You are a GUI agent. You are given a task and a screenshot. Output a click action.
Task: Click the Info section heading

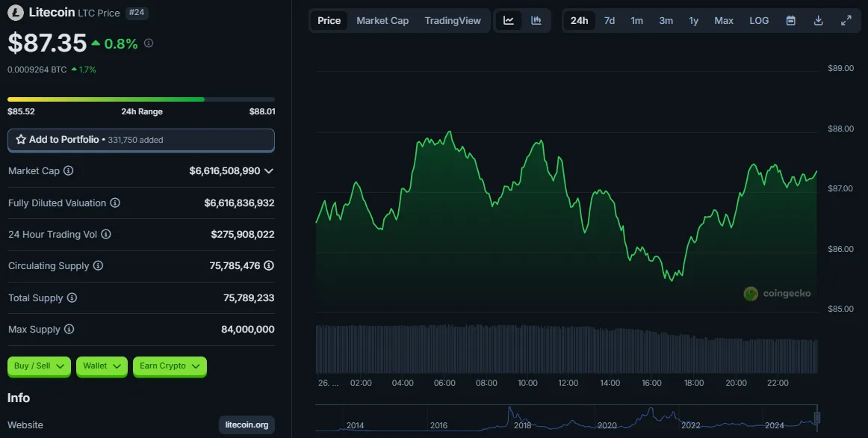click(18, 398)
